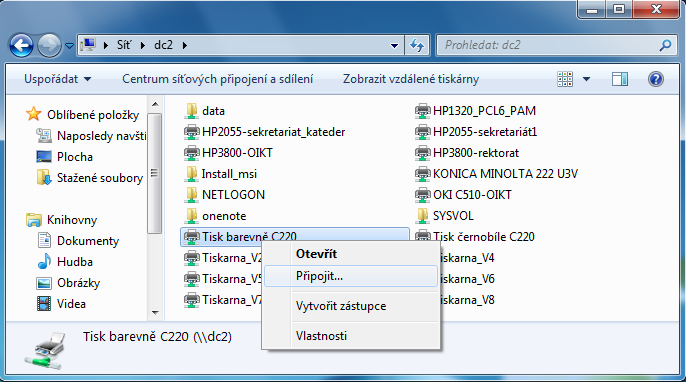Click the navigation pane scroll up arrow

click(x=155, y=104)
